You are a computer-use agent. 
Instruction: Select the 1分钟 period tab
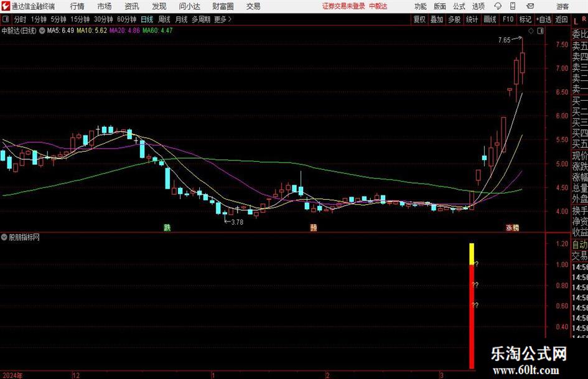pyautogui.click(x=39, y=19)
